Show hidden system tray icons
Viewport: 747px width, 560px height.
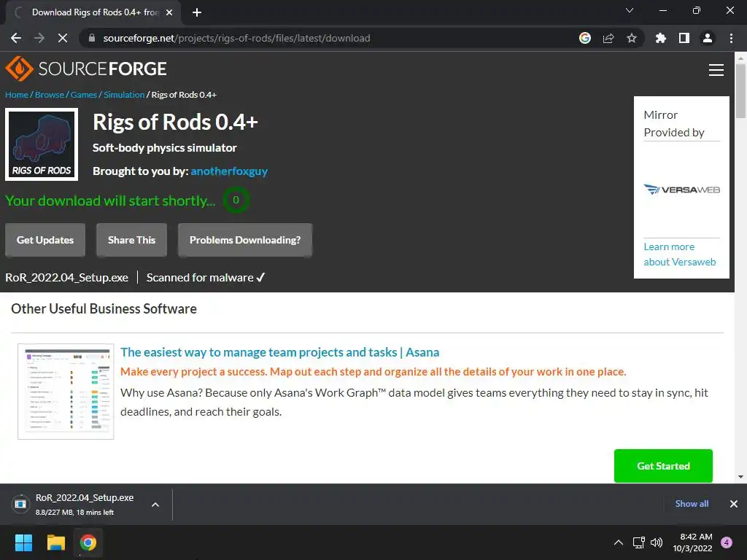coord(619,542)
